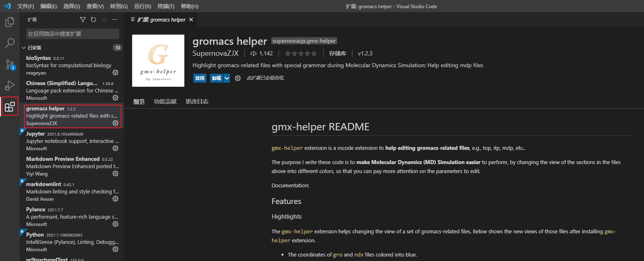Screen dimensions: 644x261
Task: Select Jupyter extension in list
Action: pyautogui.click(x=71, y=141)
